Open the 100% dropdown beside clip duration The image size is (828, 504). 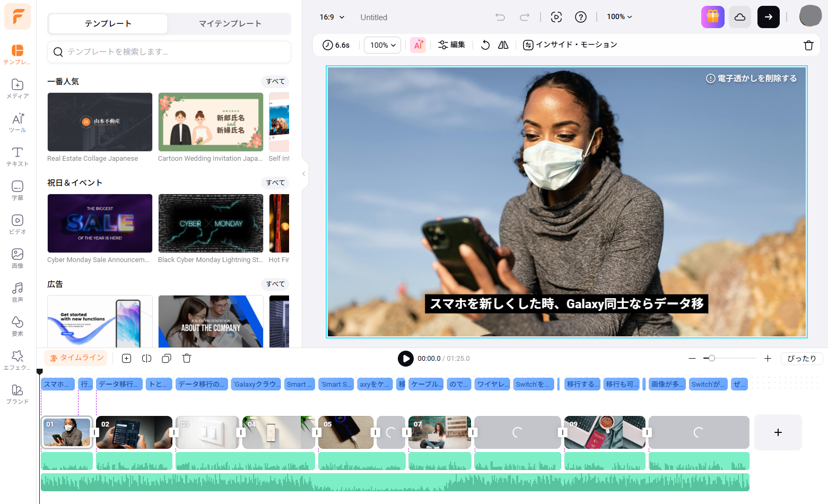coord(382,45)
